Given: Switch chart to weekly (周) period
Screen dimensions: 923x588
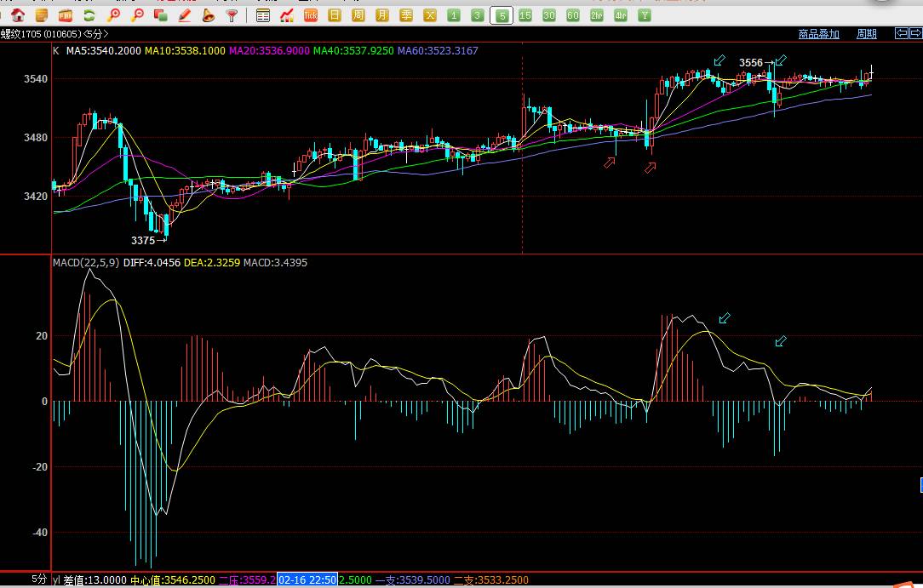Looking at the screenshot, I should [358, 15].
